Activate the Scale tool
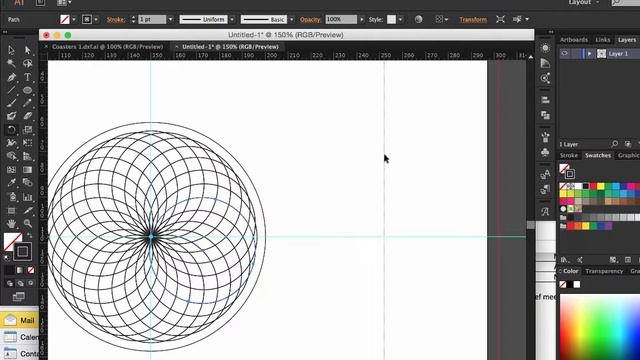The width and height of the screenshot is (640, 360). [x=27, y=130]
